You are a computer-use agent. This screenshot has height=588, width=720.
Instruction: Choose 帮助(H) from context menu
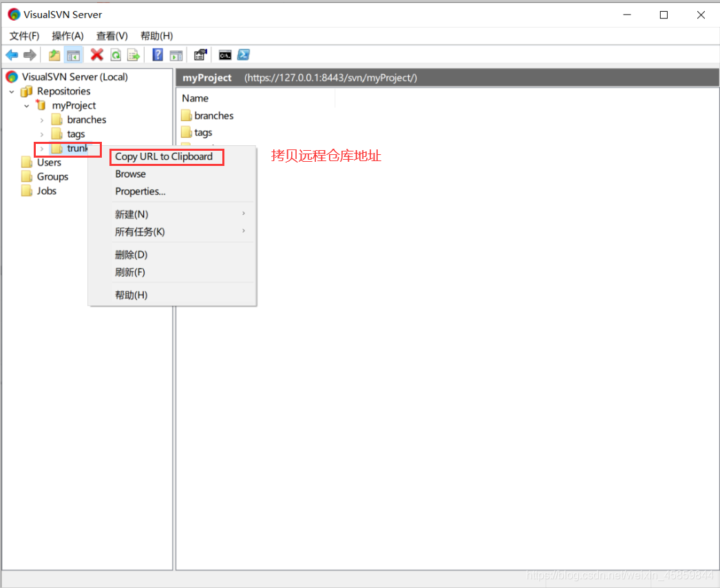[x=172, y=295]
